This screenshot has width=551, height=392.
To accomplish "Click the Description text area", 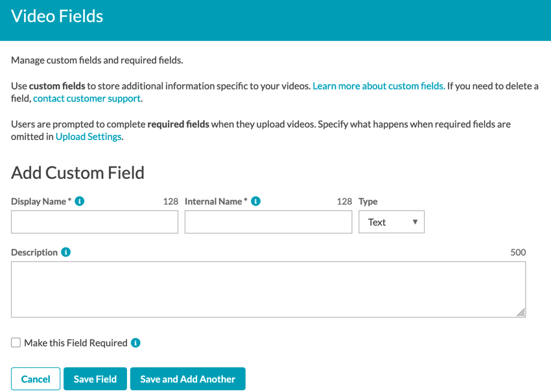I will coord(268,288).
